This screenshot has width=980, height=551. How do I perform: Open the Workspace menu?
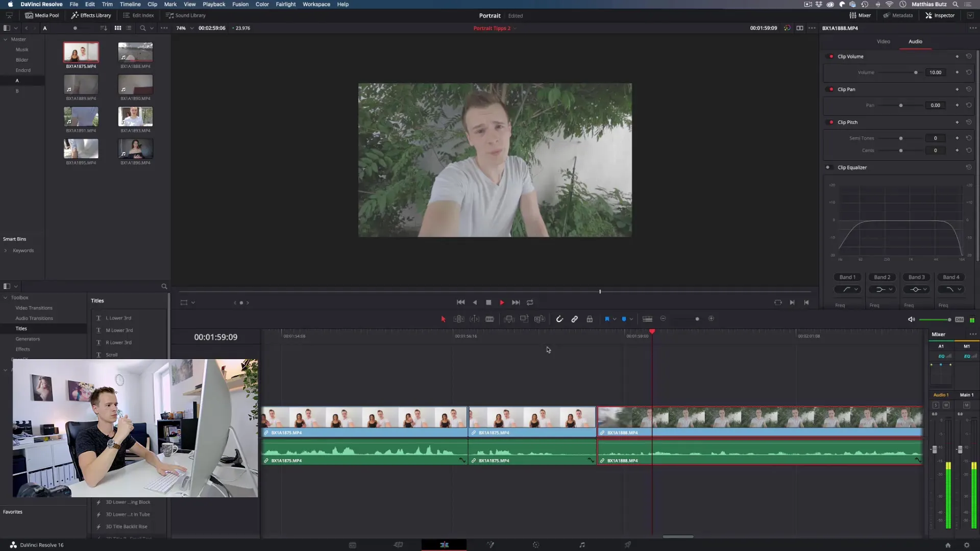pyautogui.click(x=316, y=4)
